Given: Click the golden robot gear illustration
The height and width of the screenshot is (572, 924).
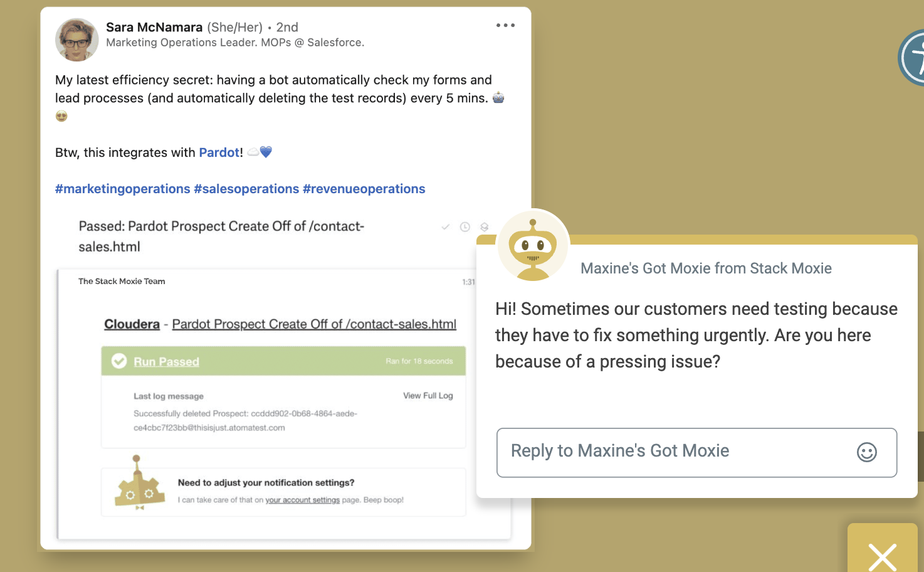Looking at the screenshot, I should [139, 482].
